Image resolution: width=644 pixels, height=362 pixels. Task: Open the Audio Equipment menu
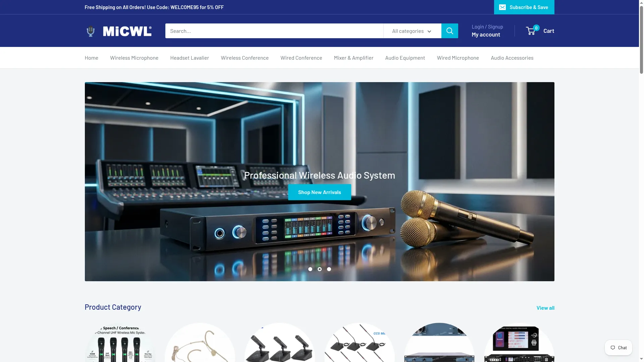point(405,58)
